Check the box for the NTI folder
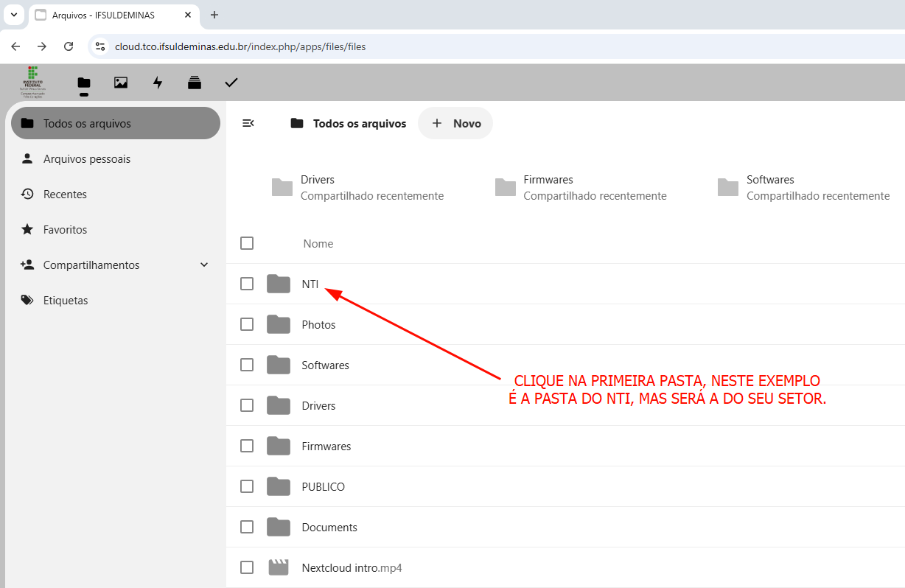Screen dimensions: 905x588 click(247, 284)
